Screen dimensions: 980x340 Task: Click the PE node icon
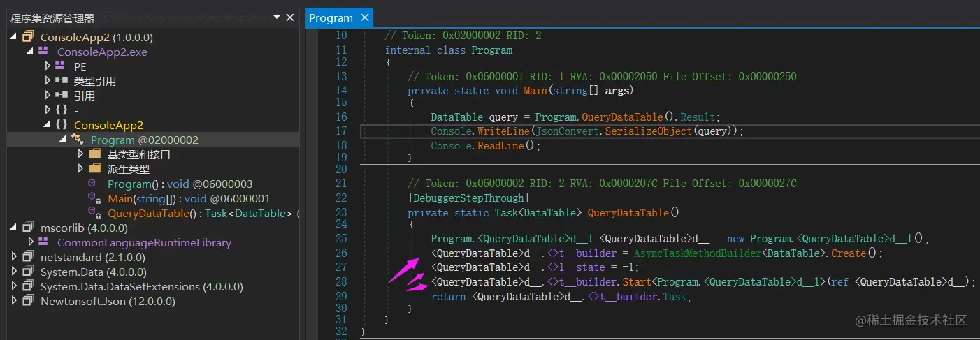61,66
